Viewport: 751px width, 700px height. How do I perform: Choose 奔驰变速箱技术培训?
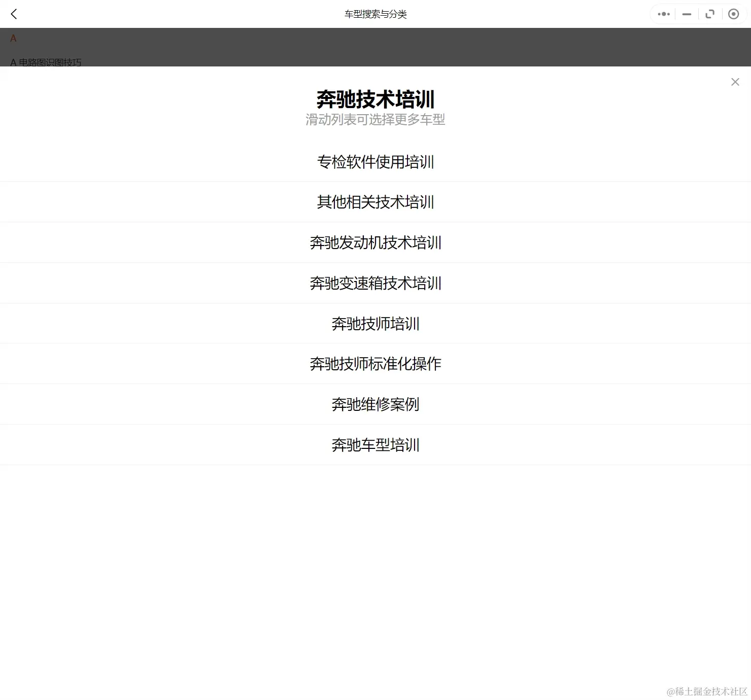(375, 283)
